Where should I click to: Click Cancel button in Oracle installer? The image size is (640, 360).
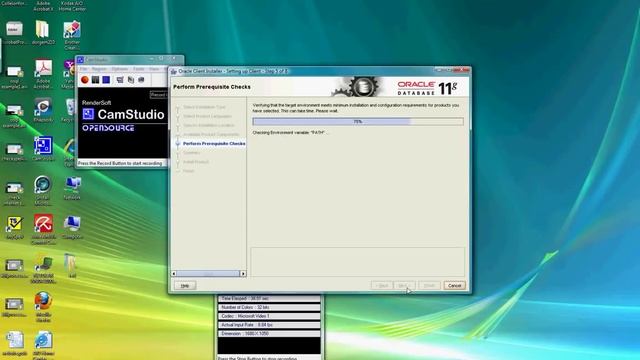(454, 285)
